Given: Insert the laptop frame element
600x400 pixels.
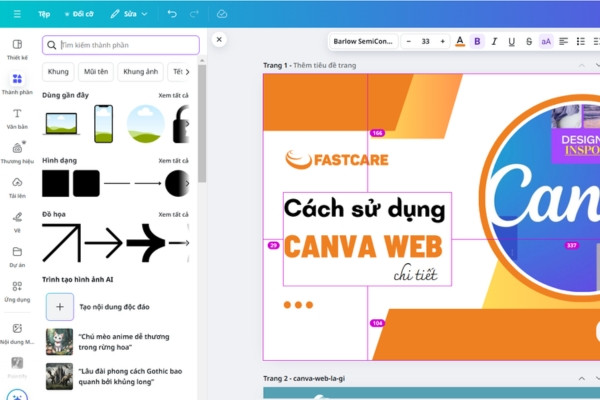Looking at the screenshot, I should [61, 124].
